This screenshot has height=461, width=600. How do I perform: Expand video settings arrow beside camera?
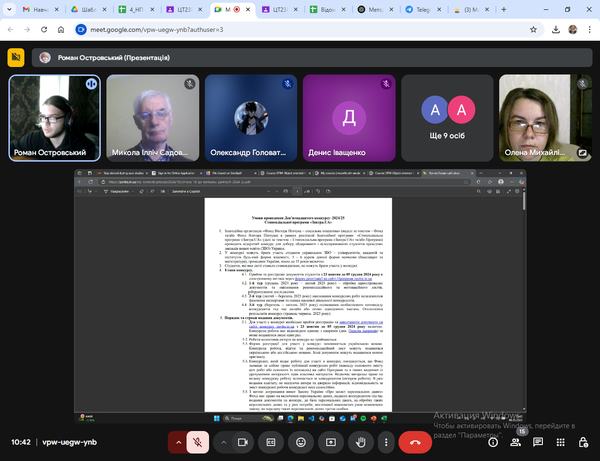[223, 441]
